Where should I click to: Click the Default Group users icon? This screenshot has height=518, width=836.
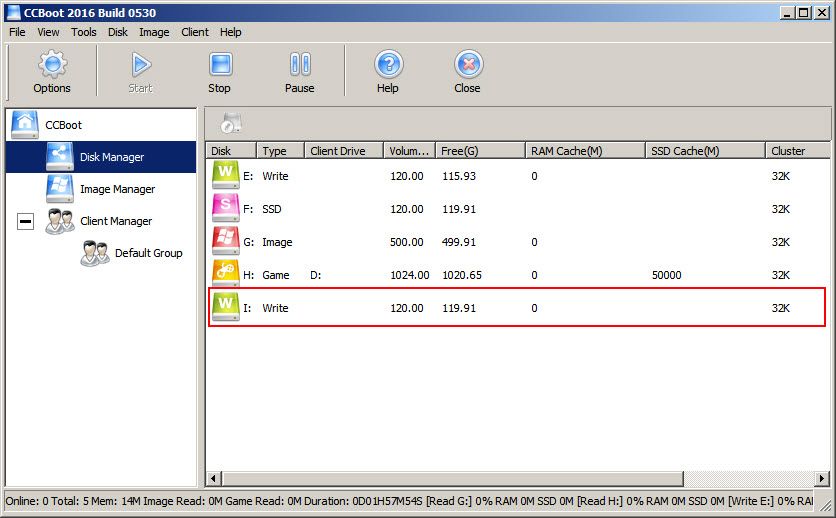point(95,253)
